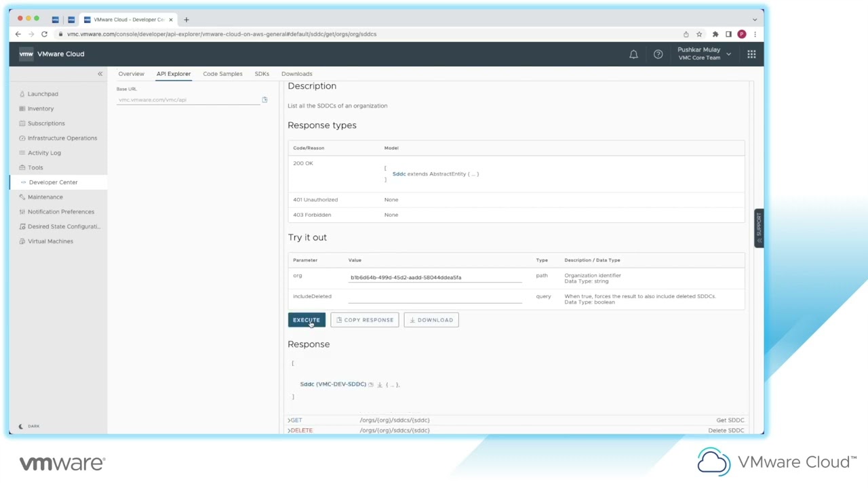Download the Sddc response via download icon
This screenshot has height=488, width=868.
pyautogui.click(x=380, y=384)
